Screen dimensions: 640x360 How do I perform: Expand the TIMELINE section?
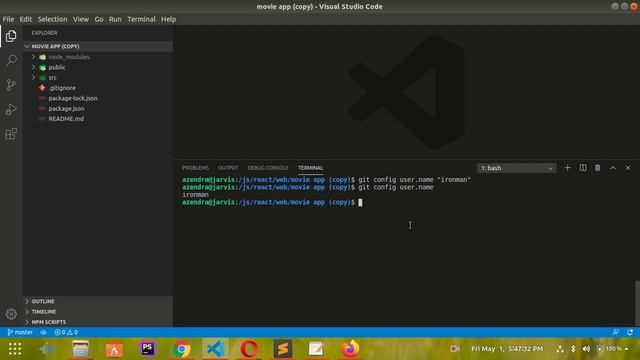pos(98,311)
